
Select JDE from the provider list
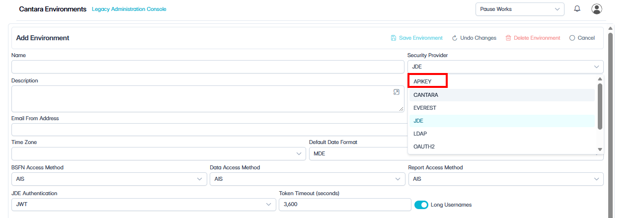coord(502,121)
